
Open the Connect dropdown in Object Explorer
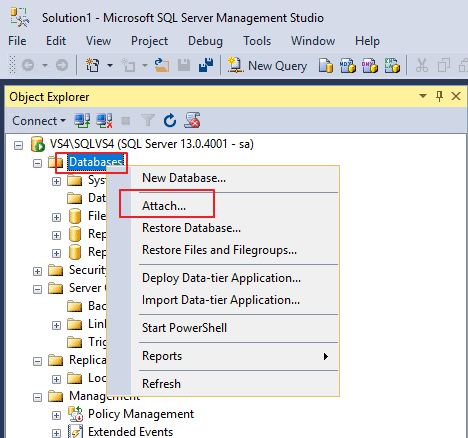coord(39,121)
